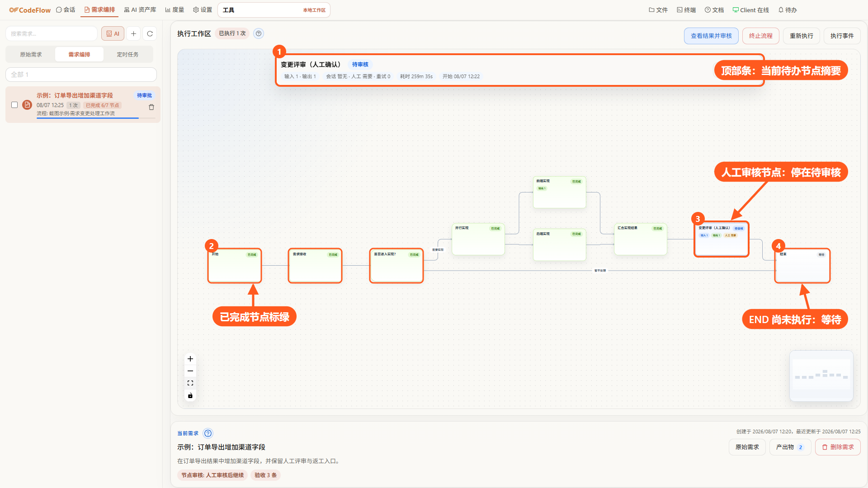
Task: Select the 是否进入实现? decision node
Action: [x=396, y=266]
